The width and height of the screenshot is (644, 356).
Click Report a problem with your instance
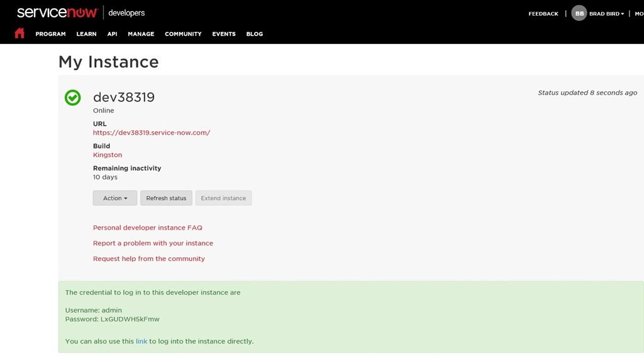point(153,243)
